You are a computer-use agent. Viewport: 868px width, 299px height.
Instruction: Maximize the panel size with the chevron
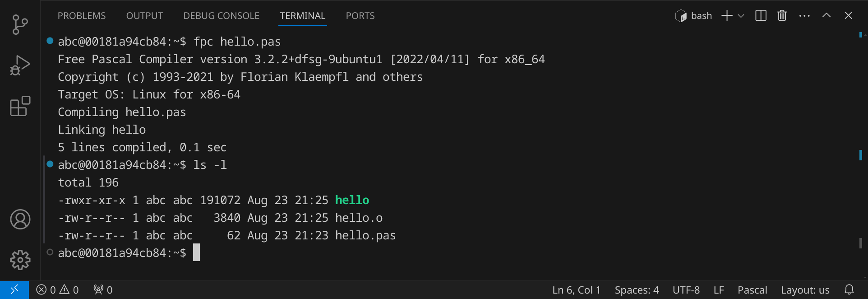click(x=826, y=16)
